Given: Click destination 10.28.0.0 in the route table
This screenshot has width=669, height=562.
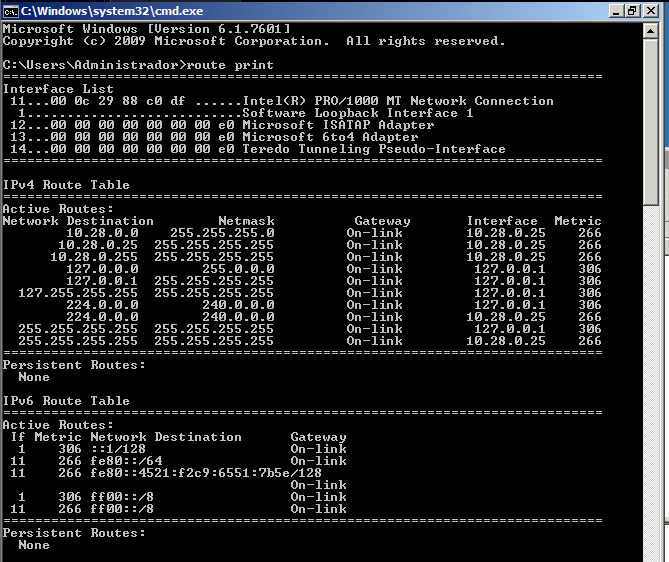Looking at the screenshot, I should [x=102, y=233].
